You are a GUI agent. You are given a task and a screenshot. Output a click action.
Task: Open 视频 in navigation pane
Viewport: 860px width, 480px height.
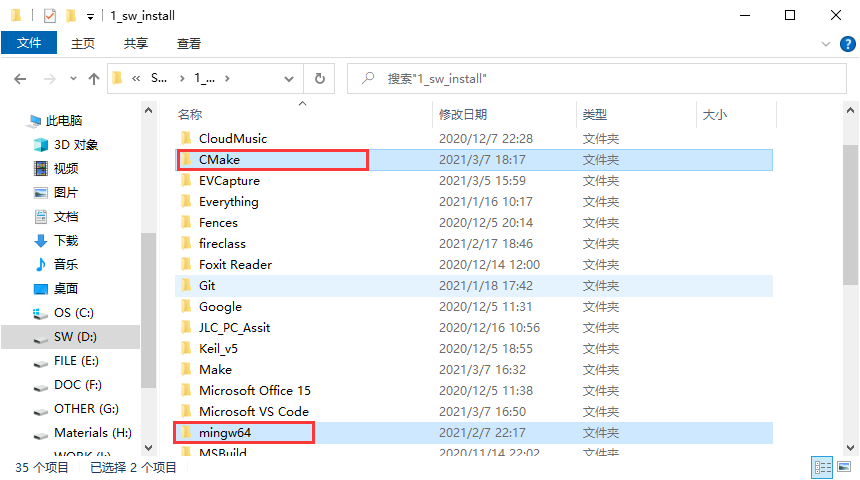click(66, 168)
